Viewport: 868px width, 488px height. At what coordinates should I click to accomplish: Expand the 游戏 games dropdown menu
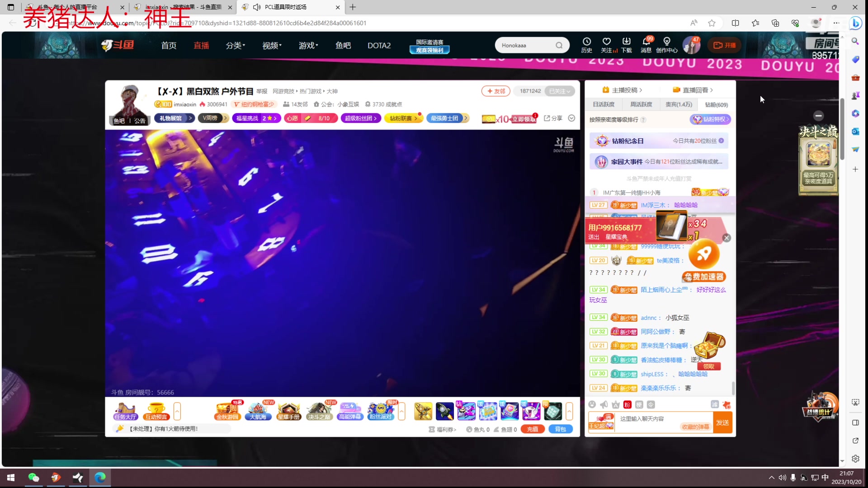point(308,46)
